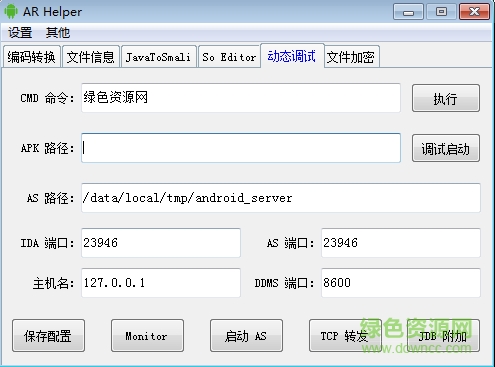This screenshot has width=495, height=367.
Task: Open the 设置 menu
Action: (20, 33)
